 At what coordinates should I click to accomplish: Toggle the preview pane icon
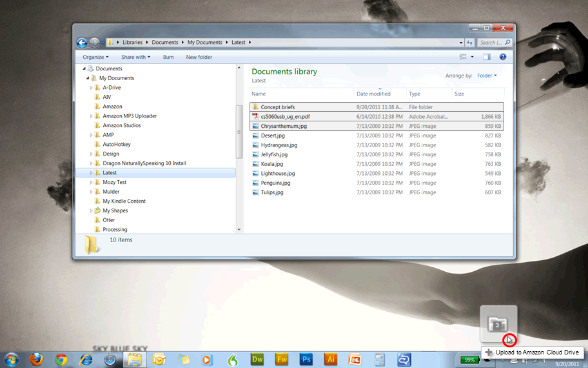click(486, 57)
